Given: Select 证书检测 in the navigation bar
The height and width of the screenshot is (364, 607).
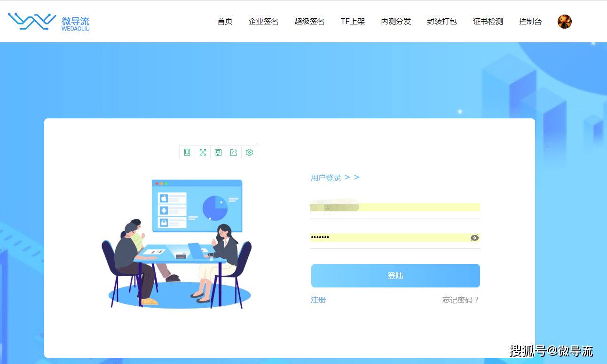Looking at the screenshot, I should click(488, 21).
